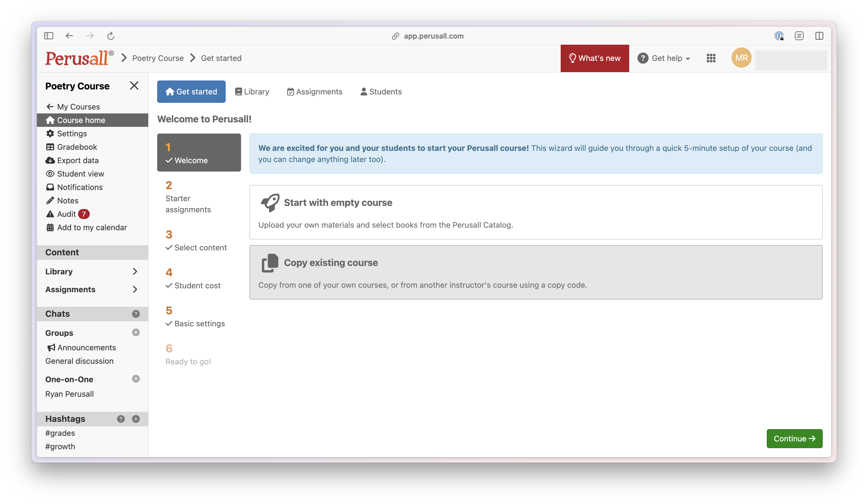Click the copy icon for existing course
This screenshot has width=868, height=504.
(x=270, y=263)
